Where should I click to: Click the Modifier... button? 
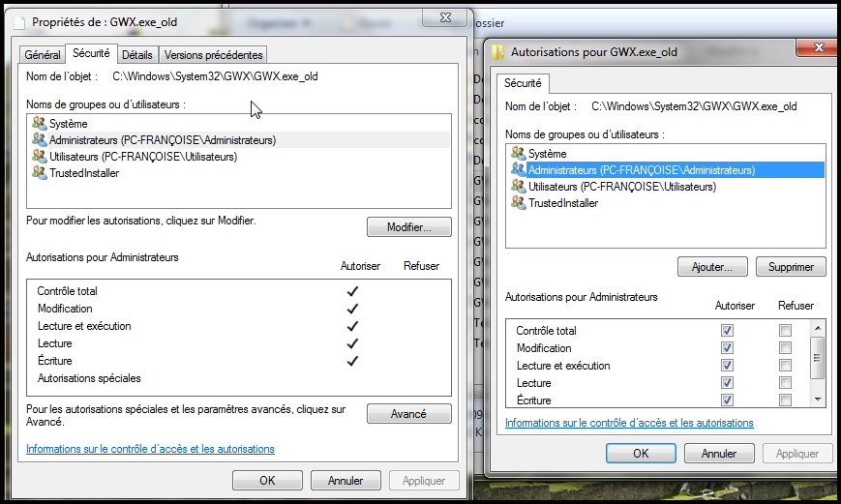point(409,226)
